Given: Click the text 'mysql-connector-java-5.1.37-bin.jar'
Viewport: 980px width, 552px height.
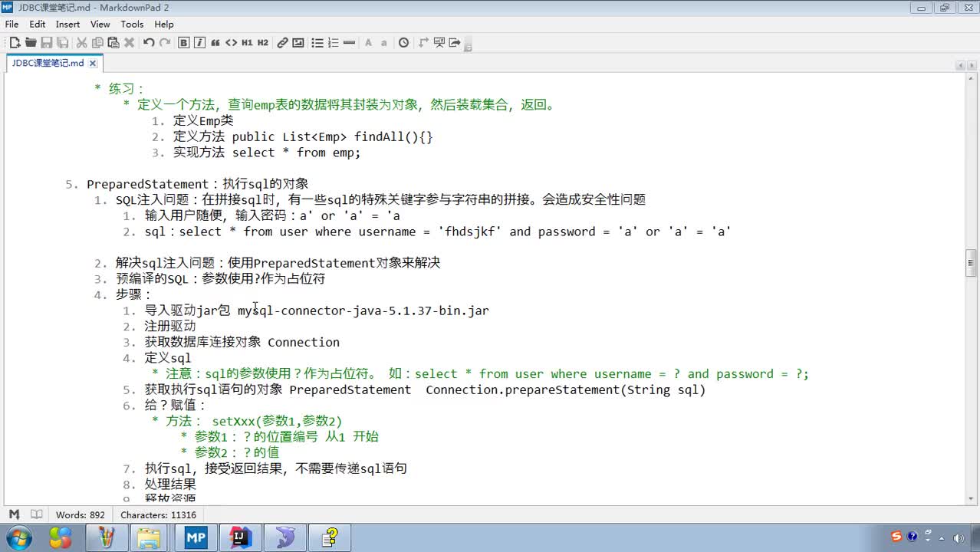Looking at the screenshot, I should coord(363,310).
